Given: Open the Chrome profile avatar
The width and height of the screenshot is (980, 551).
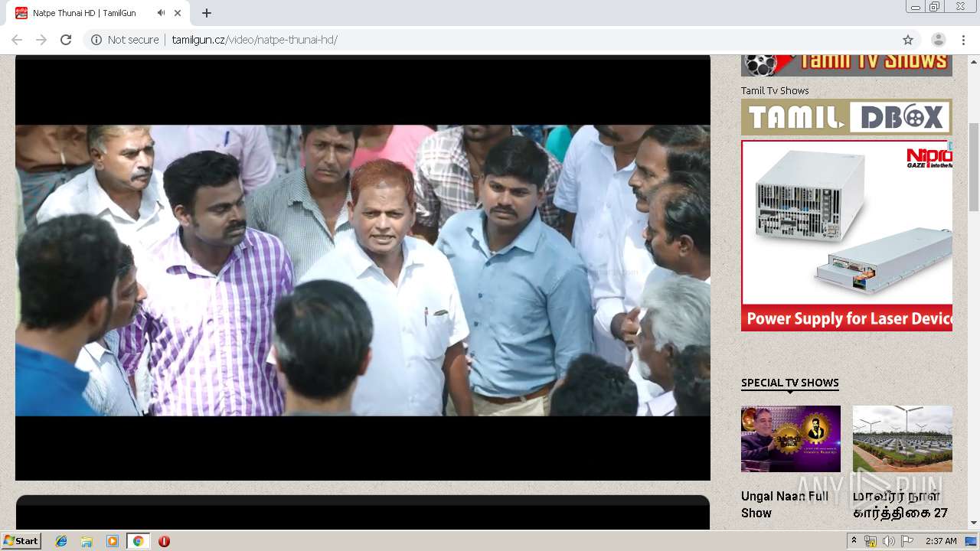Looking at the screenshot, I should (x=939, y=40).
